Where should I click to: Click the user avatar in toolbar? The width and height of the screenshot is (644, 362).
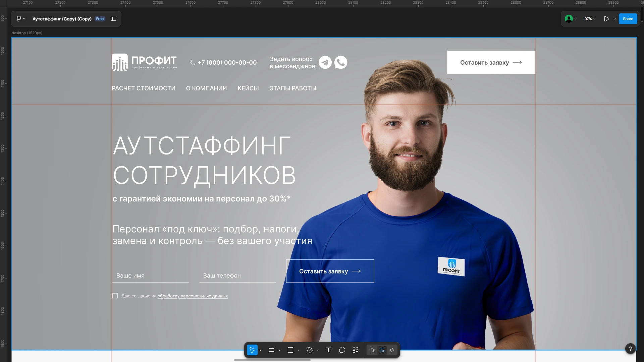tap(569, 19)
